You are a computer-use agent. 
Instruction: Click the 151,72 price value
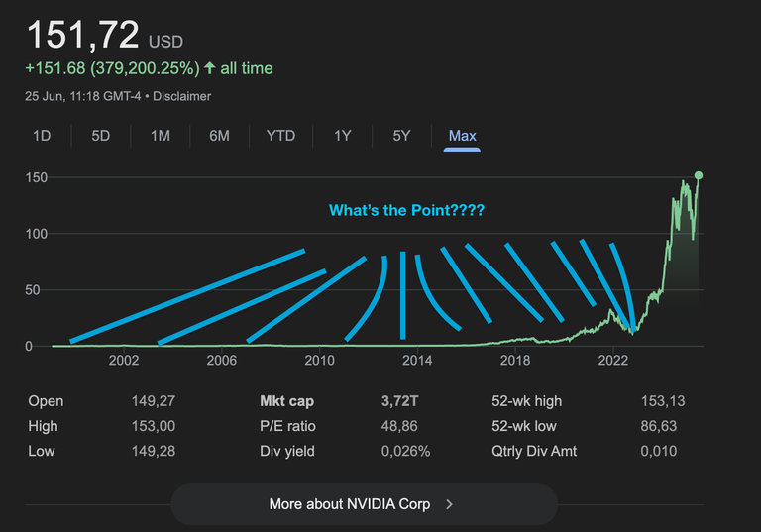pyautogui.click(x=83, y=35)
